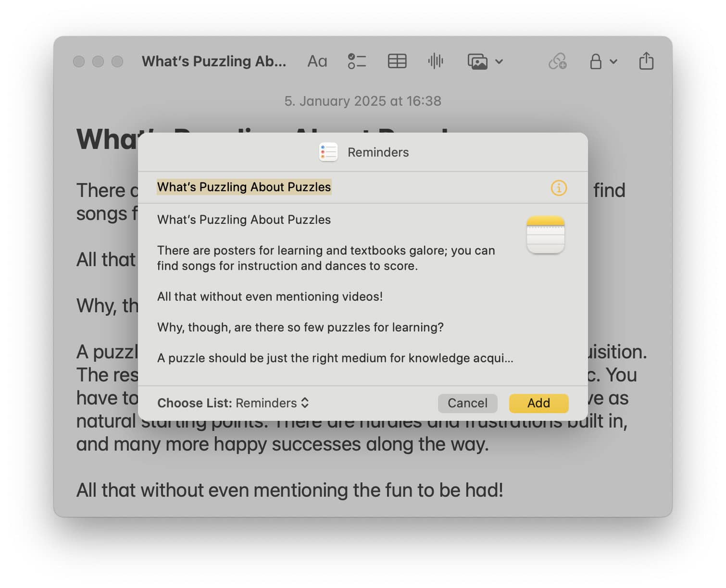
Task: Click the yellow Add button
Action: (x=538, y=403)
